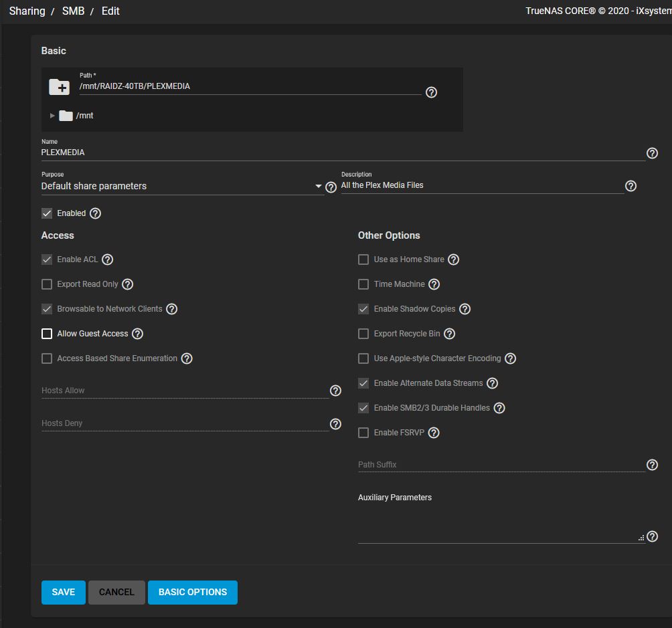Select the /mnt folder label
Screen dimensions: 672x628
[84, 116]
